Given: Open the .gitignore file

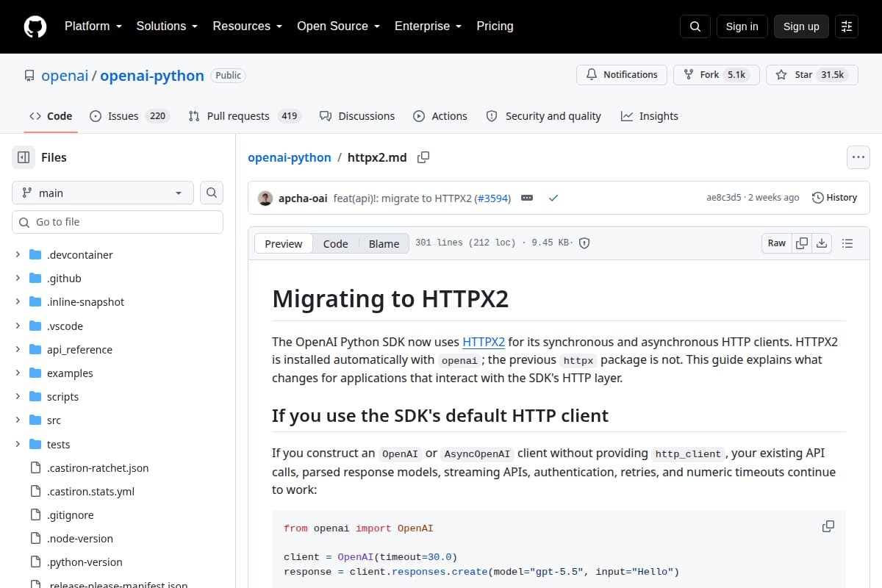Looking at the screenshot, I should pos(70,515).
